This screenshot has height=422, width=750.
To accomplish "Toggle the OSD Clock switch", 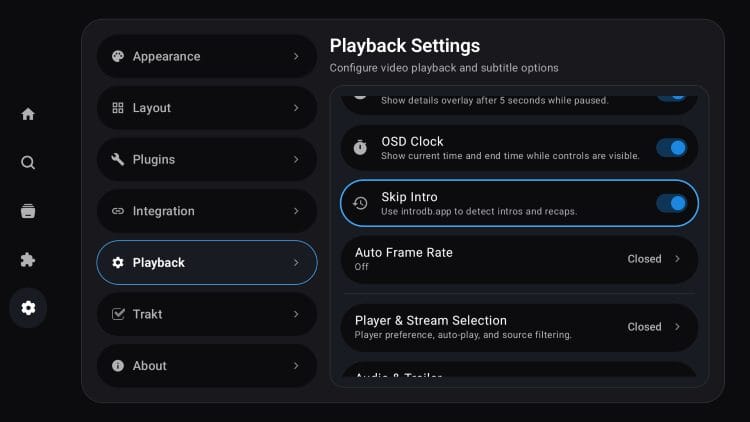I will [671, 148].
